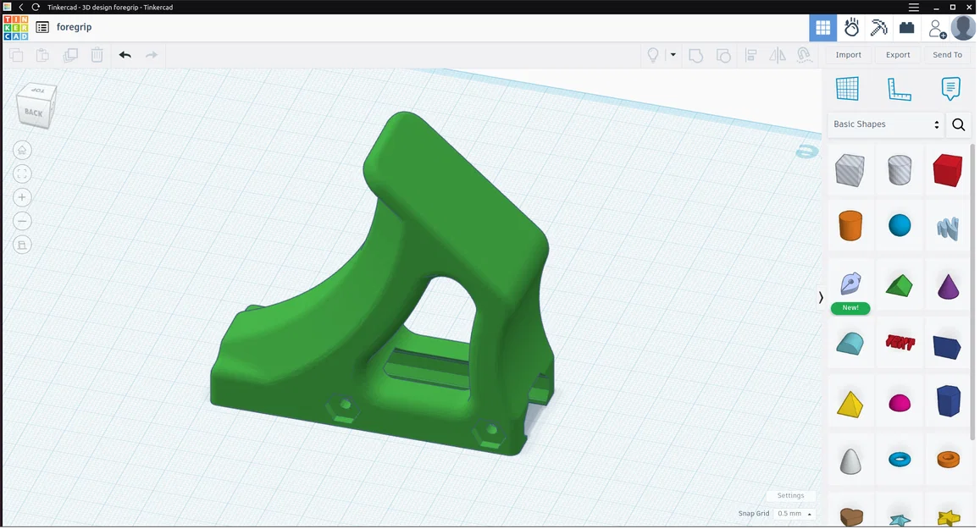Image resolution: width=980 pixels, height=529 pixels.
Task: Click the Send To button
Action: pos(947,55)
